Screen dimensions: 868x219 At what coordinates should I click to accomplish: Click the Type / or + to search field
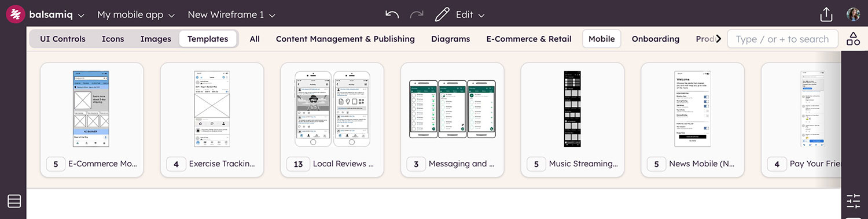782,39
